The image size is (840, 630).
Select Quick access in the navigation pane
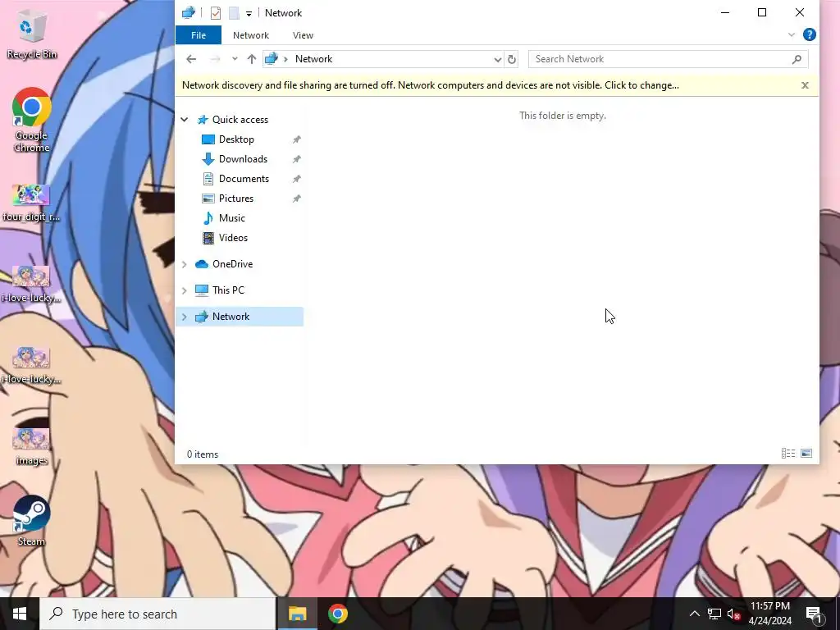[240, 120]
